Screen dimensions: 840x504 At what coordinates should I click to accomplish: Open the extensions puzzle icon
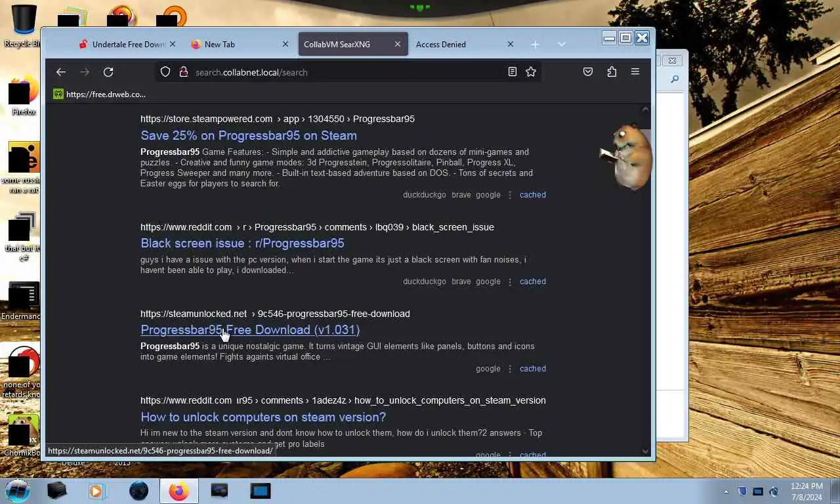612,72
